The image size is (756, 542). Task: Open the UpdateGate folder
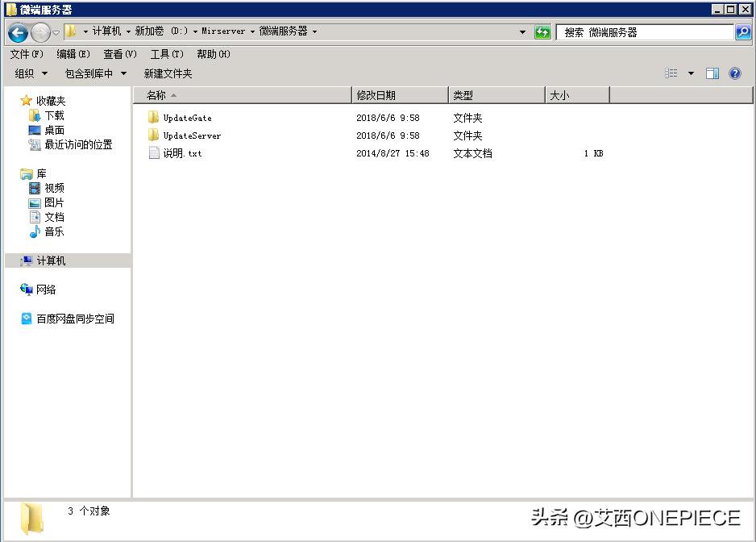187,117
